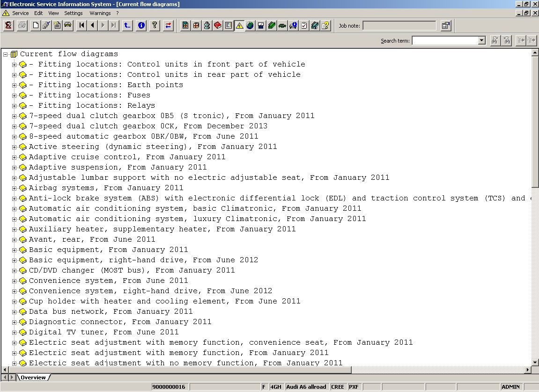Expand the Data bus network node

click(x=14, y=312)
